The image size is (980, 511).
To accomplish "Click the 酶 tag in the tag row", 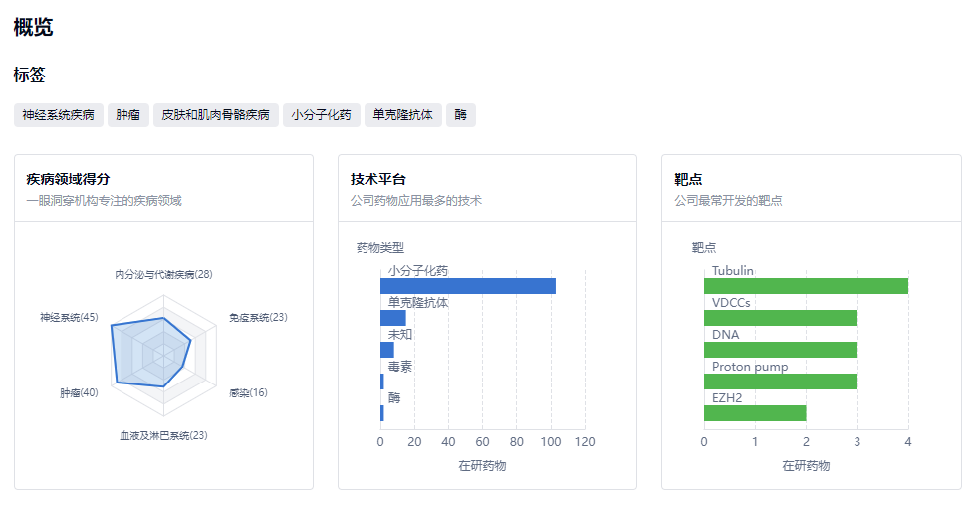I will [x=460, y=115].
